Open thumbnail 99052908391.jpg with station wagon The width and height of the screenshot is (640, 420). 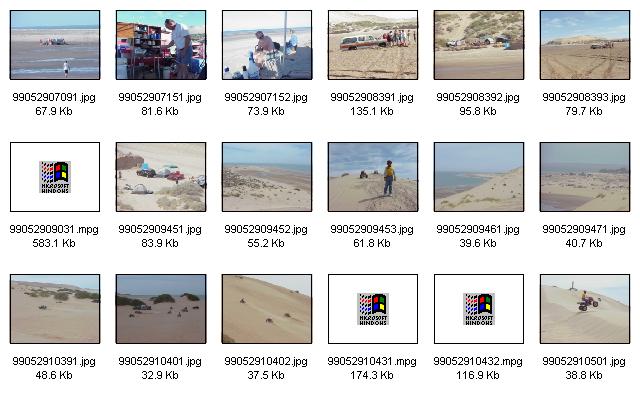point(373,45)
